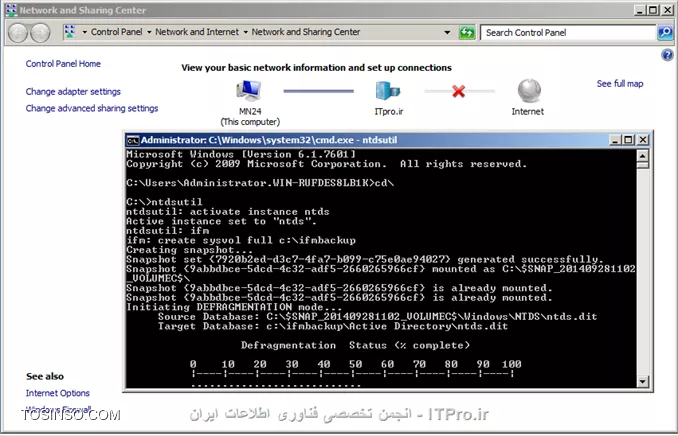
Task: Maximize the Network and Sharing Center window
Action: (654, 10)
